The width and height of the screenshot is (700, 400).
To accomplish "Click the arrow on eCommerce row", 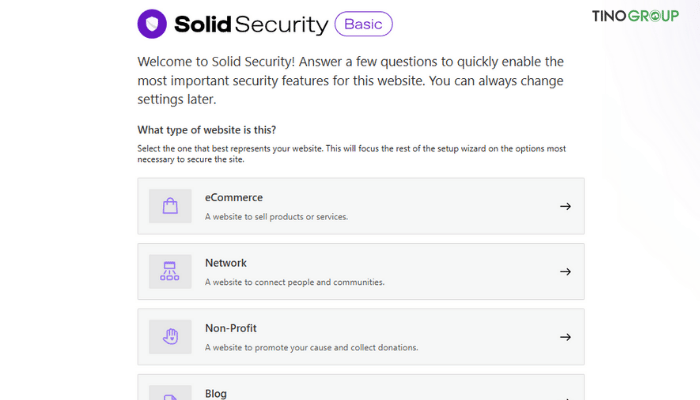I will [565, 206].
